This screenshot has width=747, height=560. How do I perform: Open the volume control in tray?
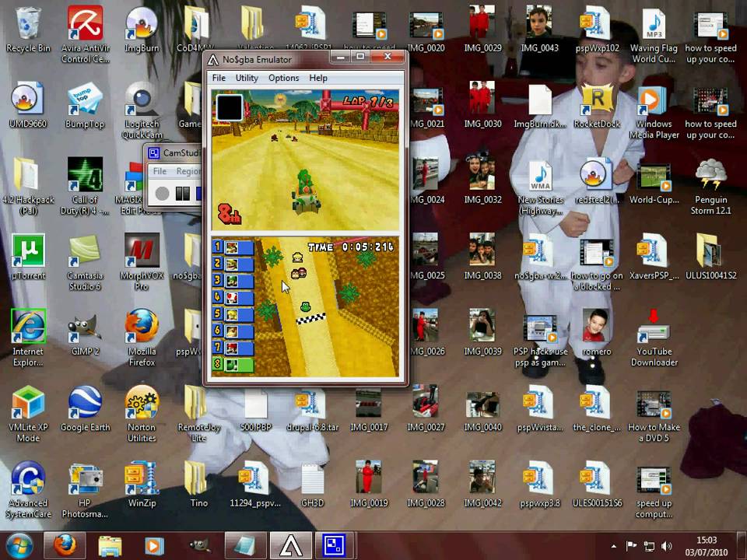coord(667,546)
